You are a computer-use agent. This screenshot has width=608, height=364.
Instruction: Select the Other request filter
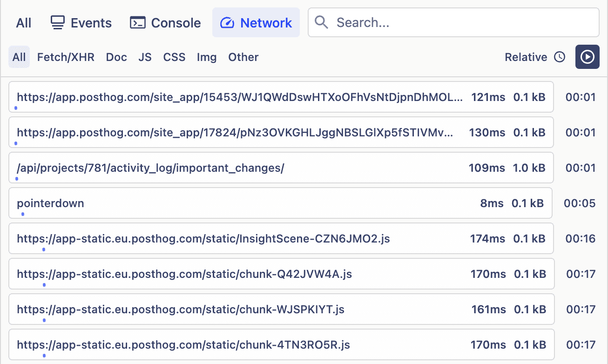pyautogui.click(x=243, y=57)
